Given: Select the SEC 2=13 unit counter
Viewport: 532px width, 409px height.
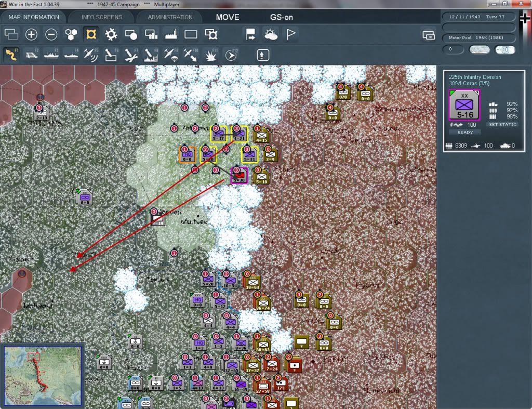Looking at the screenshot, I should 42,113.
